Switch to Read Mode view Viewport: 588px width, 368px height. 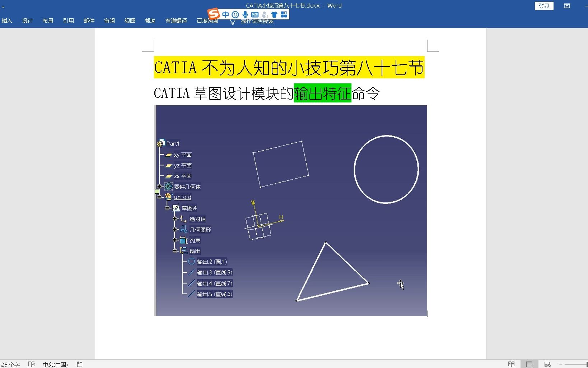coord(512,364)
